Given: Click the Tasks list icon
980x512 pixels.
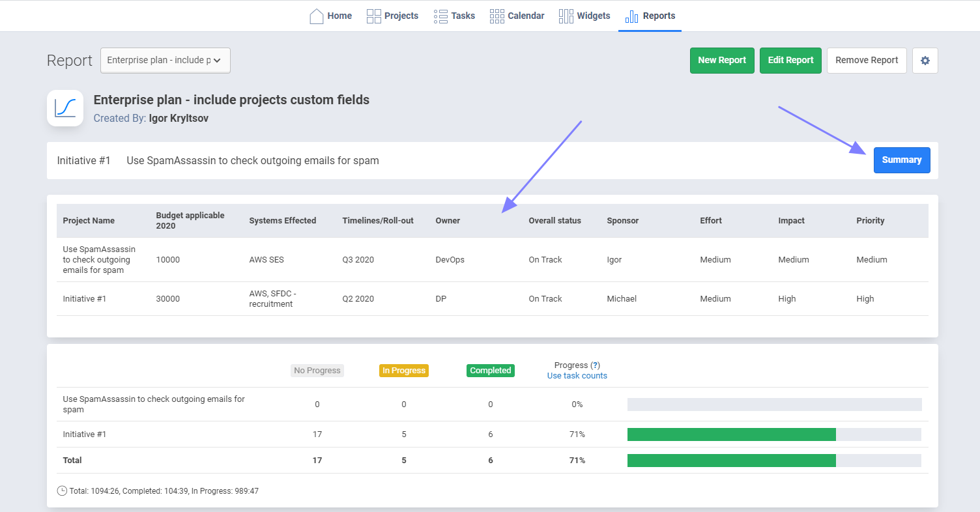Looking at the screenshot, I should click(440, 16).
